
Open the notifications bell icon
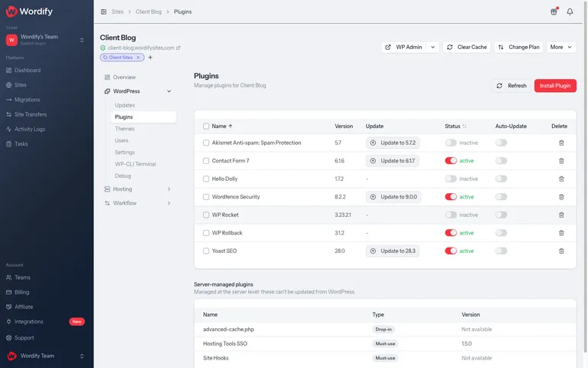click(570, 11)
